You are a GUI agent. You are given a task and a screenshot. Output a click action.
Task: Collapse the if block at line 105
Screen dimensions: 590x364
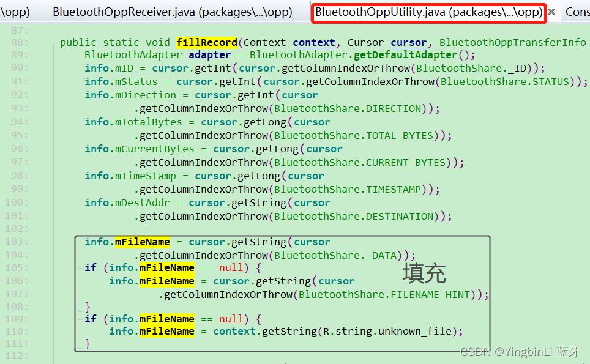(x=80, y=268)
